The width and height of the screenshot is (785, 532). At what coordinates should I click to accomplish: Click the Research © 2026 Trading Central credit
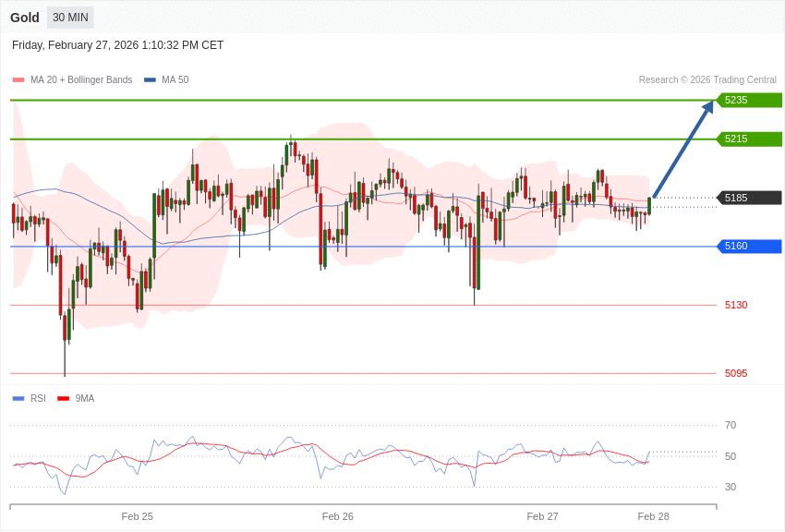point(707,80)
